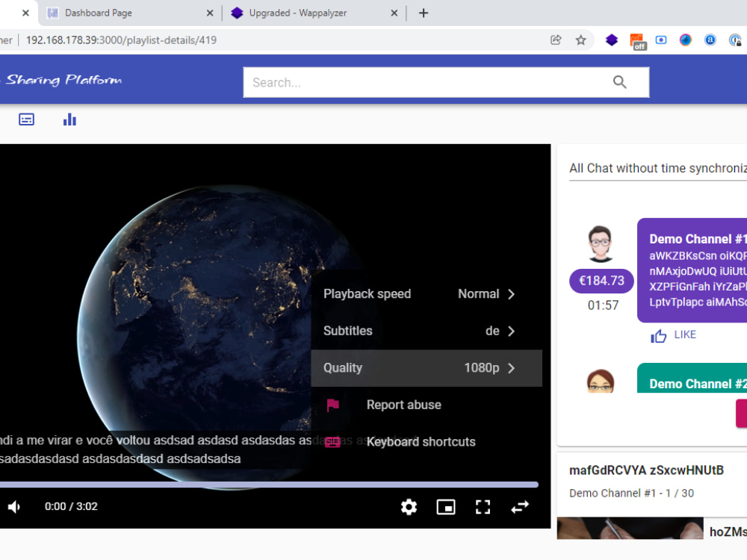Click Demo Channel #1 avatar
This screenshot has width=747, height=560.
[601, 243]
